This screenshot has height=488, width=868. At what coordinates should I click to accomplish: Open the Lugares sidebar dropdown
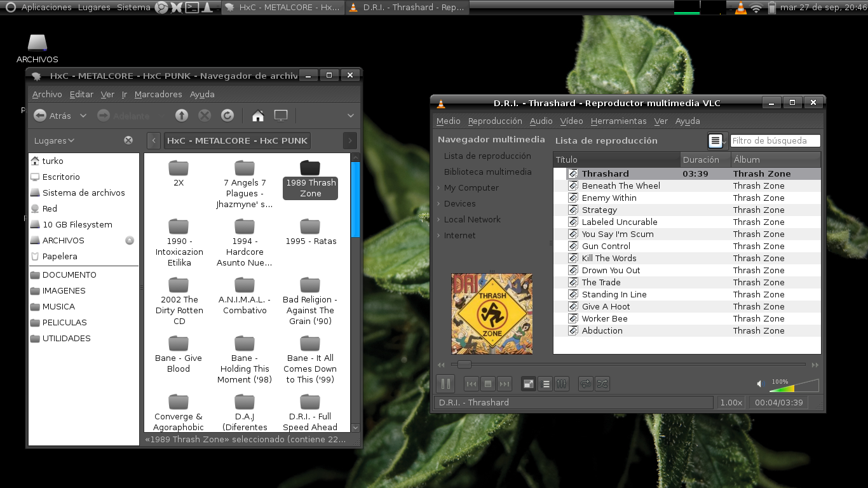point(55,140)
